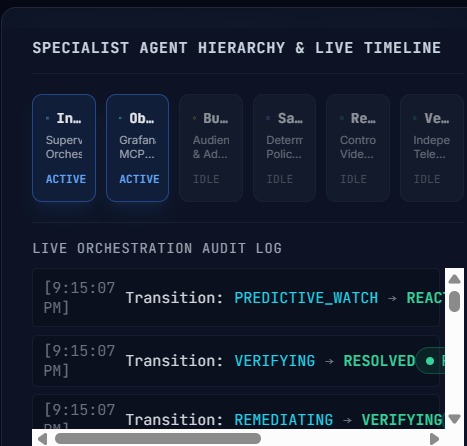Select the 'PREDICTIVE_WATCH' transition log entry

[236, 297]
